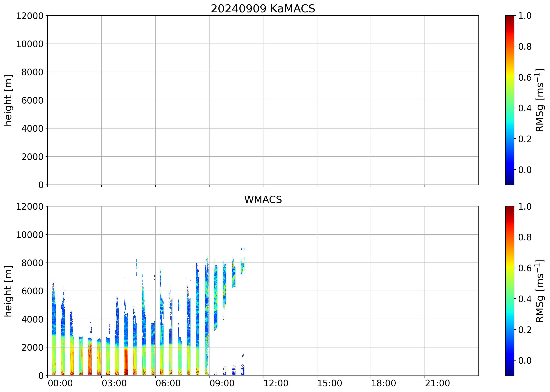Click the WMACS colorbar RMSg label
550x392 pixels.
coord(540,291)
